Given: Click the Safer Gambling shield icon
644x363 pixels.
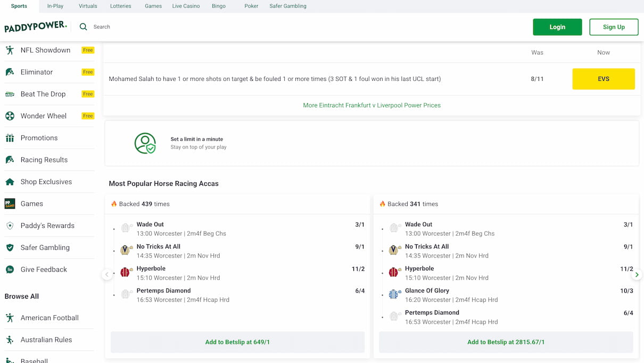Looking at the screenshot, I should point(10,247).
